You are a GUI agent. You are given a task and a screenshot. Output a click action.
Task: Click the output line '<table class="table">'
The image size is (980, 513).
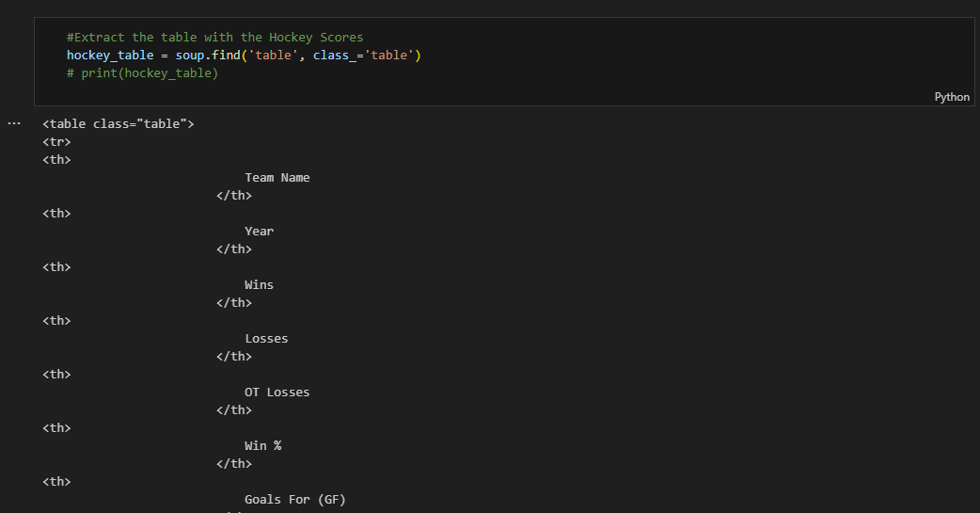click(x=119, y=124)
